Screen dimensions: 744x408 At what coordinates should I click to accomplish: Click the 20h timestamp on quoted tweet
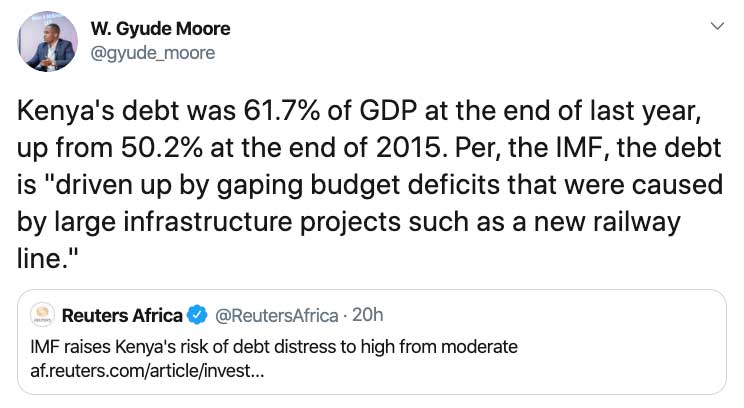tap(368, 315)
